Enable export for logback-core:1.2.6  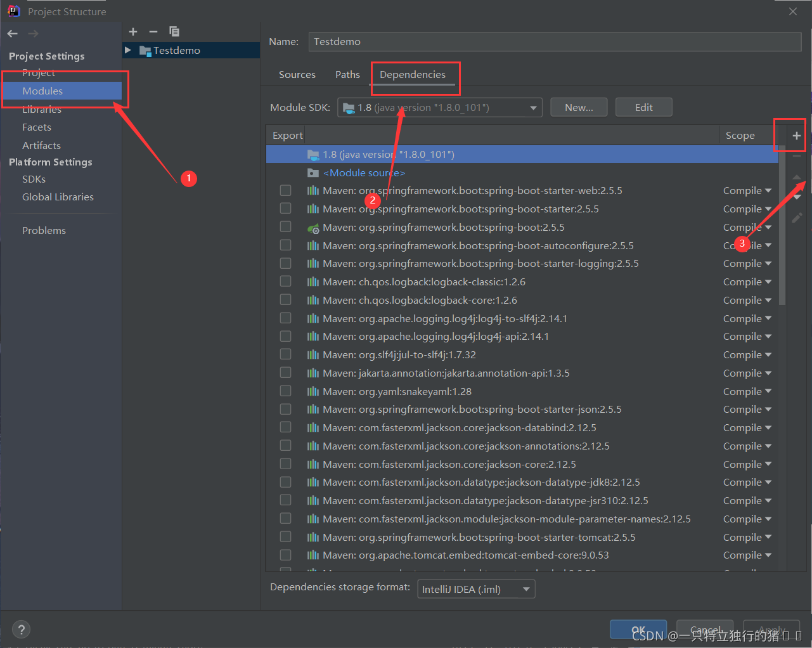[x=285, y=300]
